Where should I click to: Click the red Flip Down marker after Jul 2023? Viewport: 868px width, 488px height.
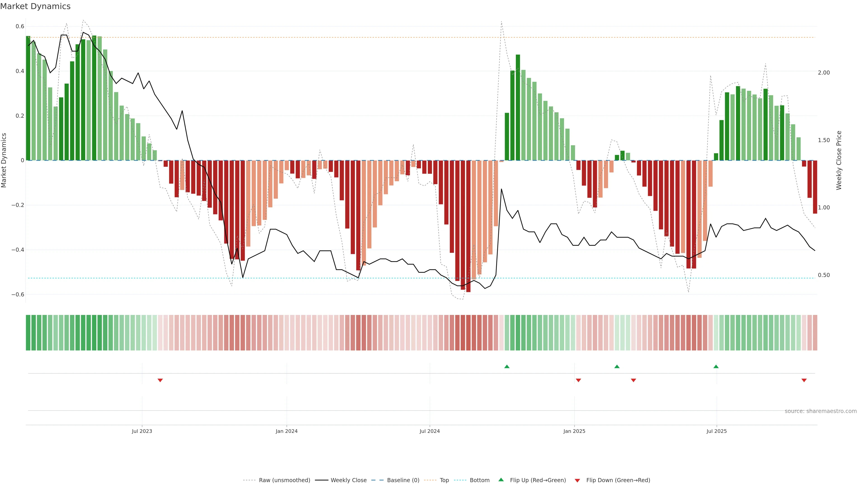160,380
